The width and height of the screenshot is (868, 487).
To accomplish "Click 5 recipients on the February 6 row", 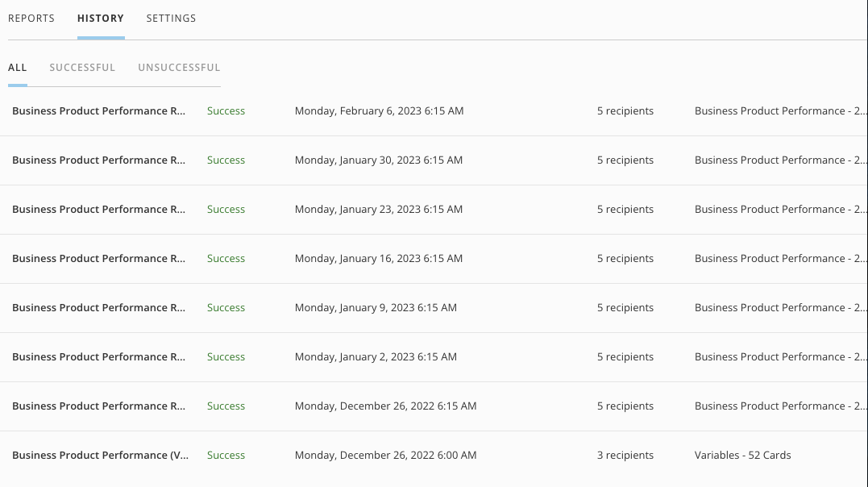I will [x=625, y=110].
